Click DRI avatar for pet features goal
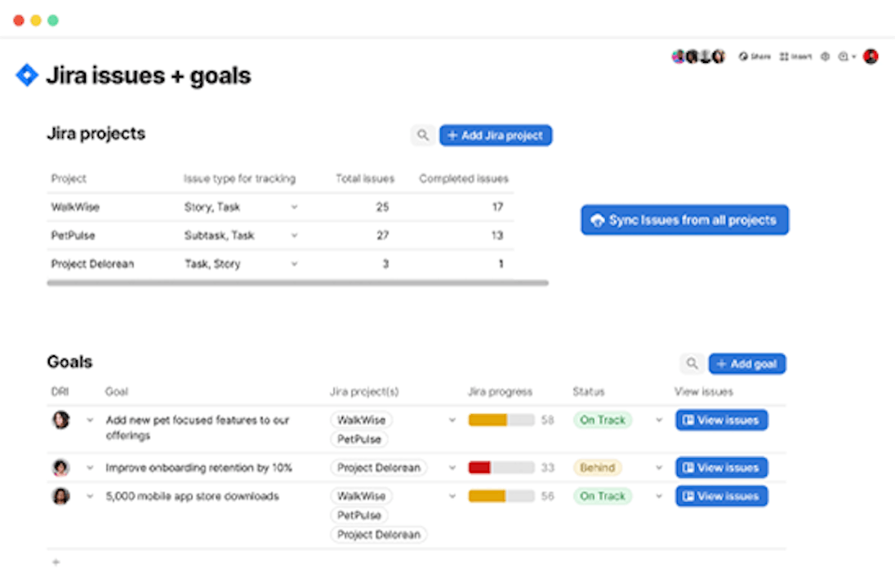The width and height of the screenshot is (895, 588). 60,420
